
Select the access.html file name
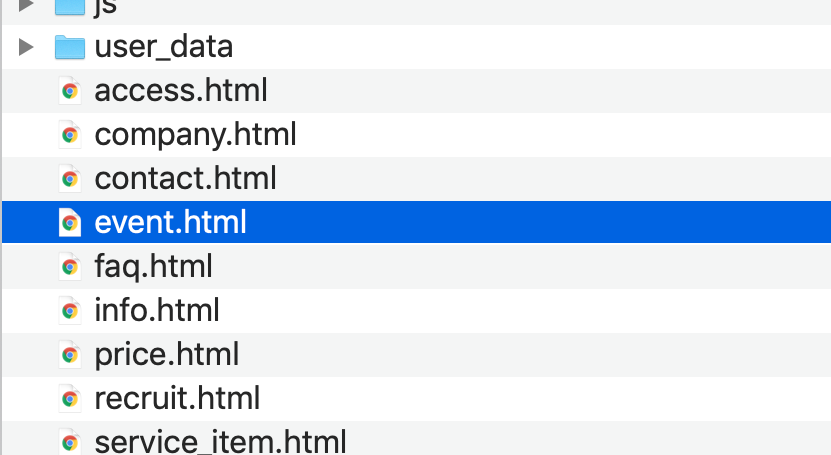(181, 91)
